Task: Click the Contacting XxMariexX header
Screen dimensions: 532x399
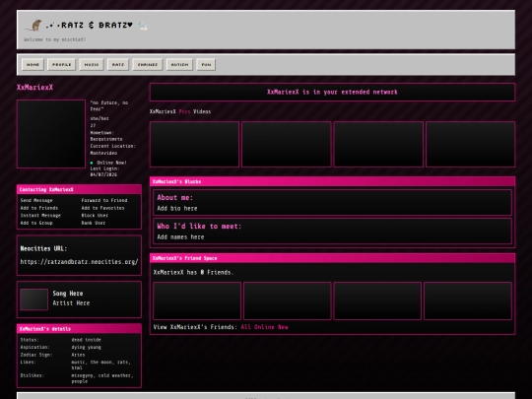Action: [79, 189]
